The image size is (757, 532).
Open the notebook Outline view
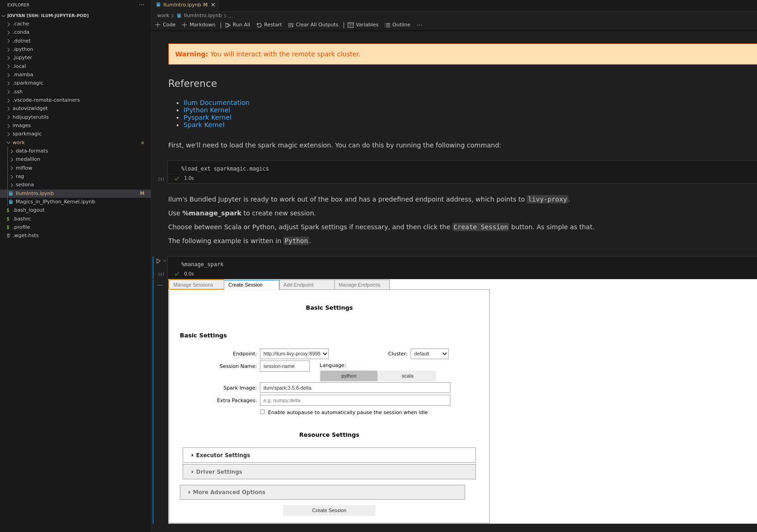tap(397, 24)
